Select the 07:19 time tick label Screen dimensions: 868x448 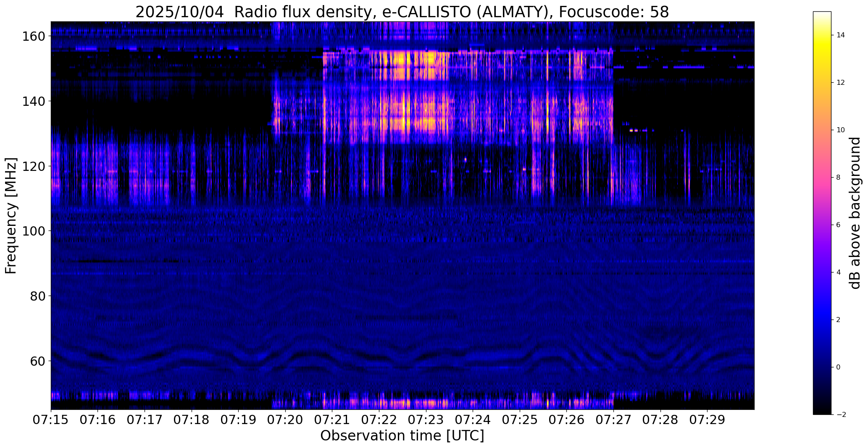click(239, 420)
